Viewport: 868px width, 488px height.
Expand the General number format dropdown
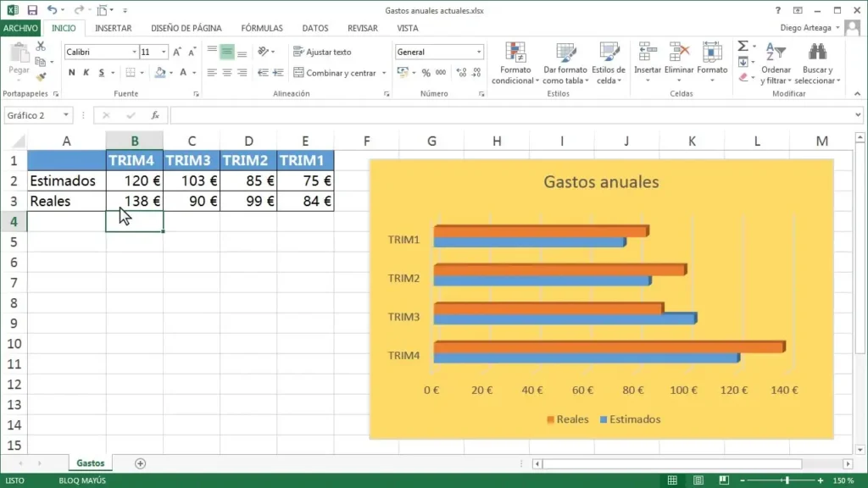coord(479,52)
